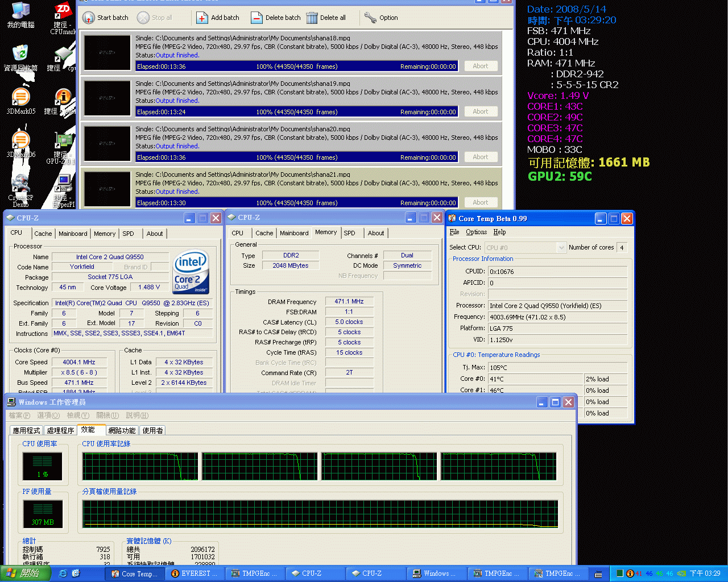Click Start batch in the TMPGEnc toolbar
Image resolution: width=728 pixels, height=582 pixels.
106,18
